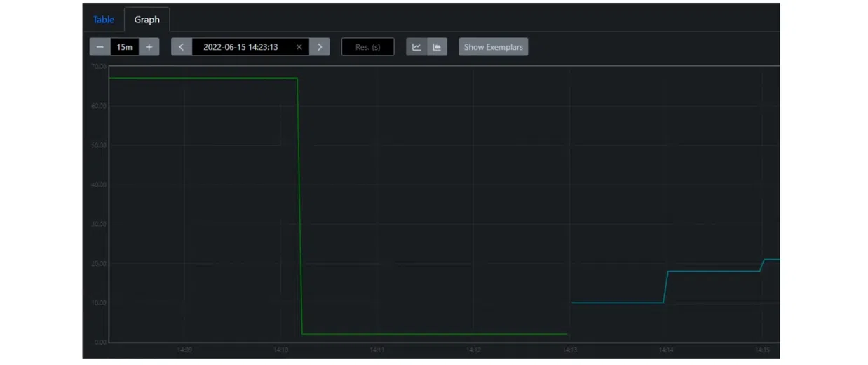Viewport: 868px width, 365px height.
Task: Switch to unstacked line chart view
Action: (x=416, y=47)
